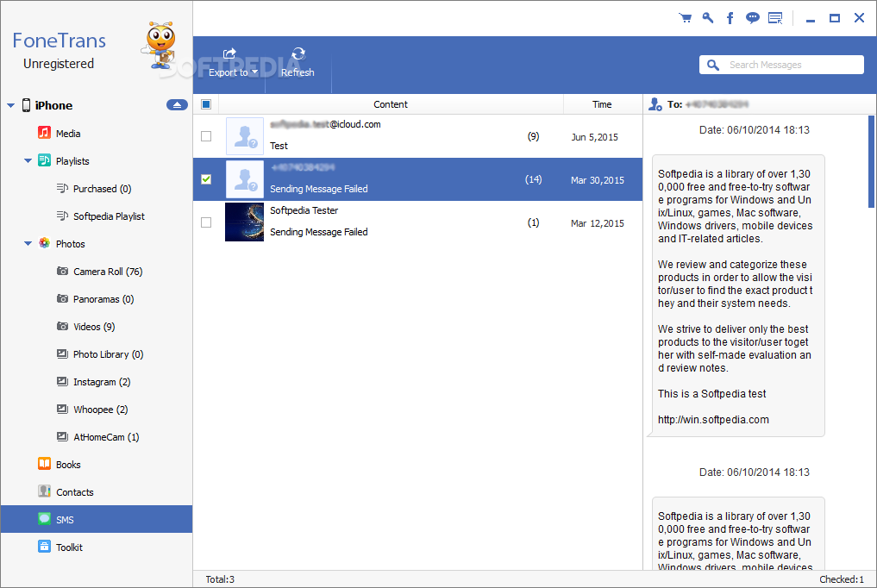Click the Photos flower icon

click(44, 243)
